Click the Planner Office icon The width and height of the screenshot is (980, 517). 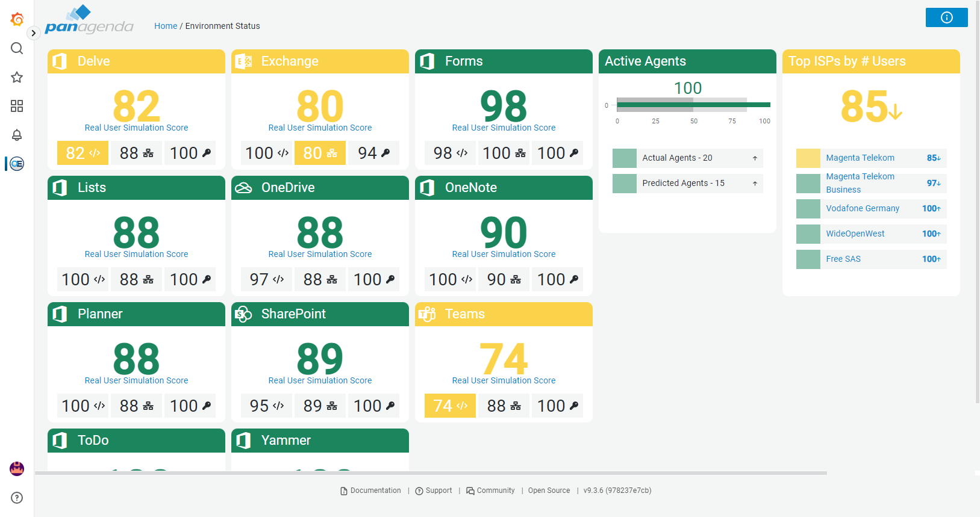coord(60,314)
